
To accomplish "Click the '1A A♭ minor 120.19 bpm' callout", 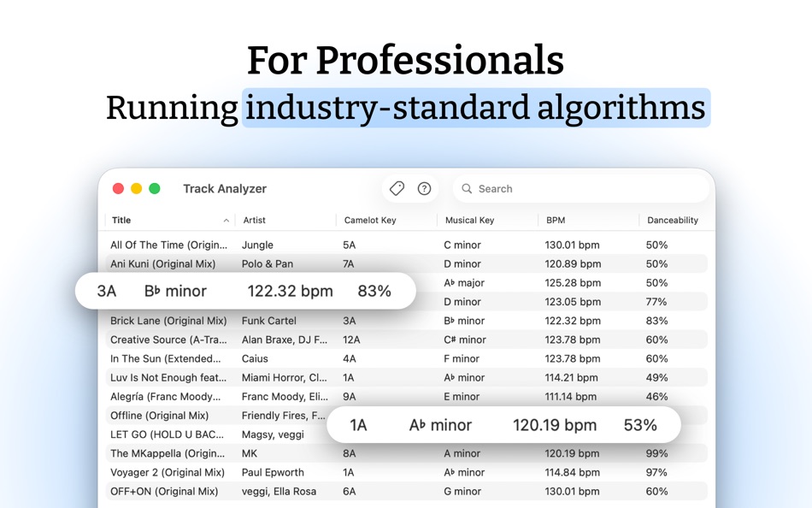I will click(504, 425).
